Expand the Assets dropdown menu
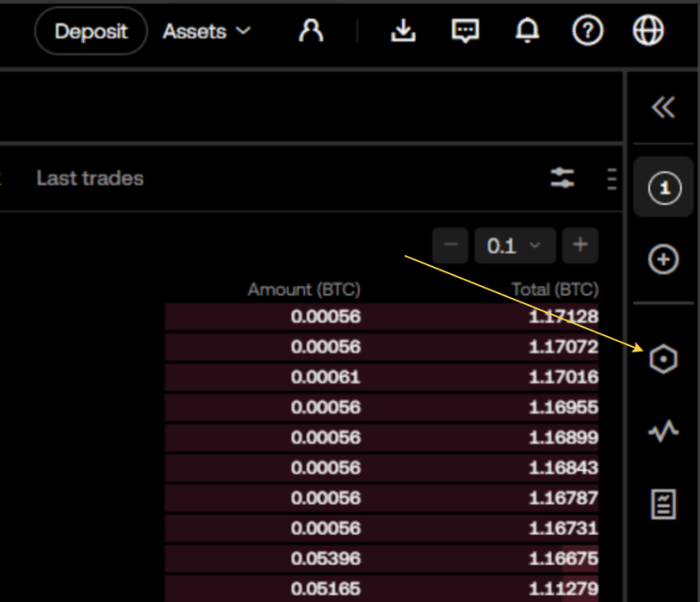700x602 pixels. click(x=206, y=32)
